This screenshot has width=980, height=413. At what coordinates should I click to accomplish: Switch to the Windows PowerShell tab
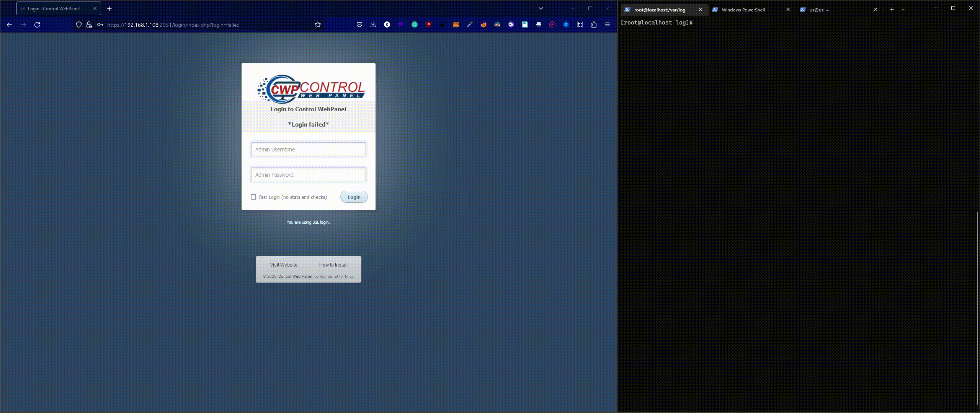pyautogui.click(x=743, y=10)
